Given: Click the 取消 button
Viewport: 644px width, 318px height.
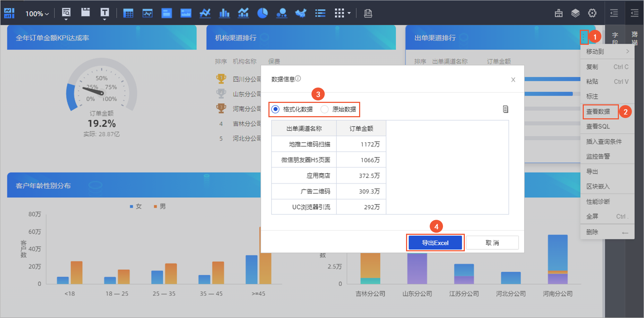Looking at the screenshot, I should pyautogui.click(x=492, y=243).
